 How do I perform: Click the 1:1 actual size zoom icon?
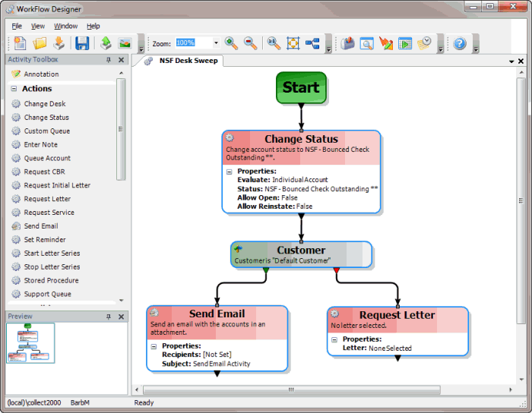[274, 43]
